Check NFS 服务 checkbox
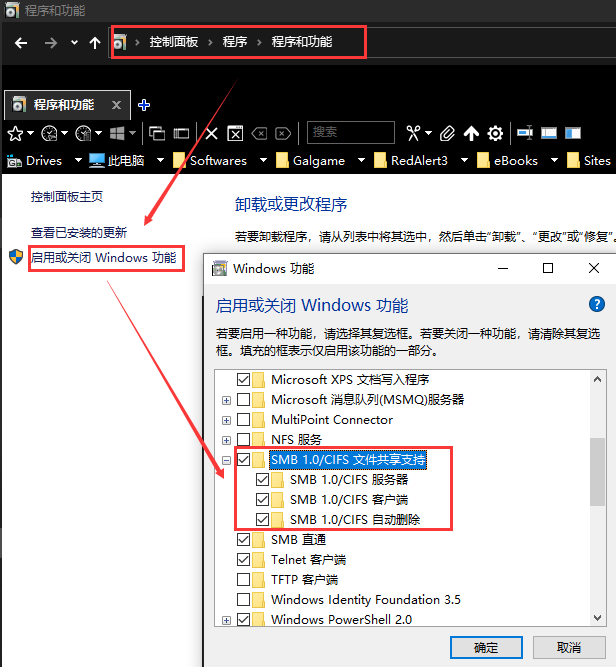Image resolution: width=616 pixels, height=667 pixels. pos(243,439)
